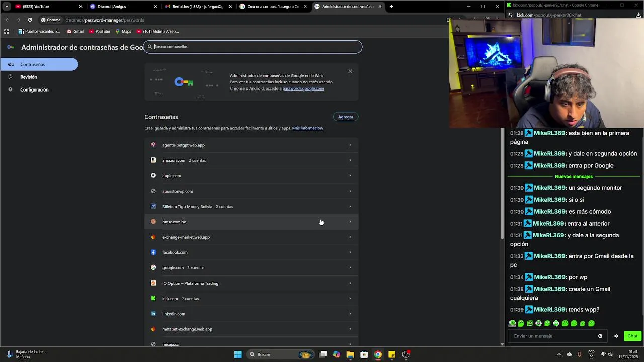Expand the IQ Option entry arrow
Viewport: 644px width, 362px height.
pos(350,283)
